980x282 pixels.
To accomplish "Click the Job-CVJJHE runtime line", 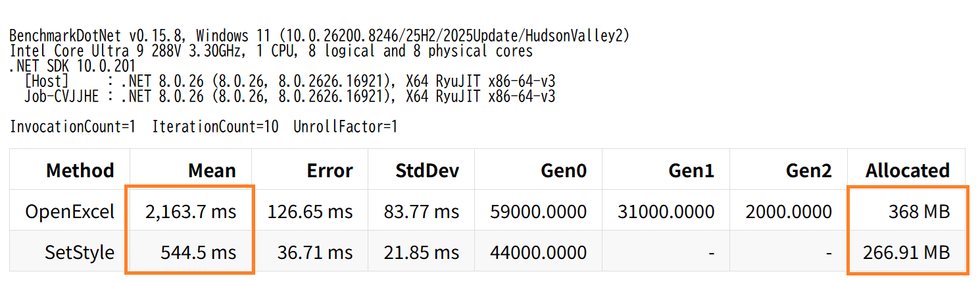I will point(289,97).
